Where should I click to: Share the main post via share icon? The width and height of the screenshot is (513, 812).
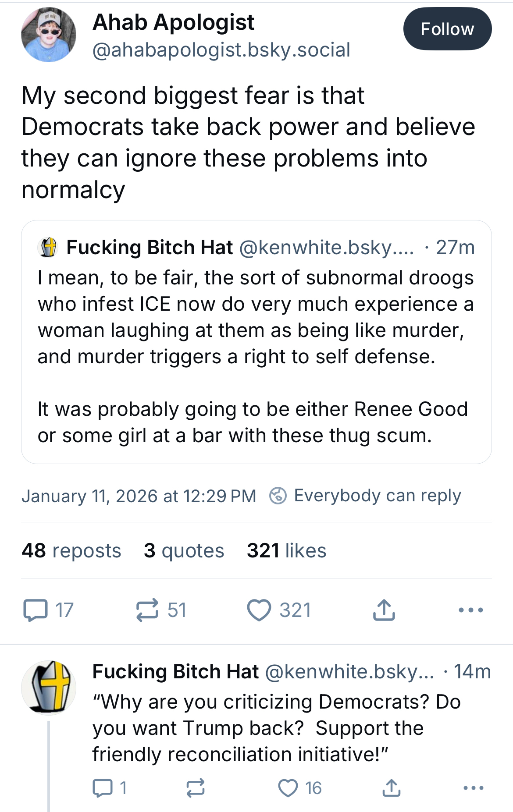(384, 610)
